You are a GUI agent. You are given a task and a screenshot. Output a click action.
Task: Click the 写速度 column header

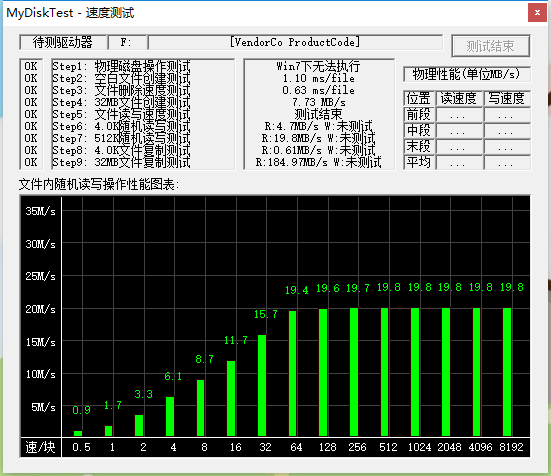click(506, 98)
